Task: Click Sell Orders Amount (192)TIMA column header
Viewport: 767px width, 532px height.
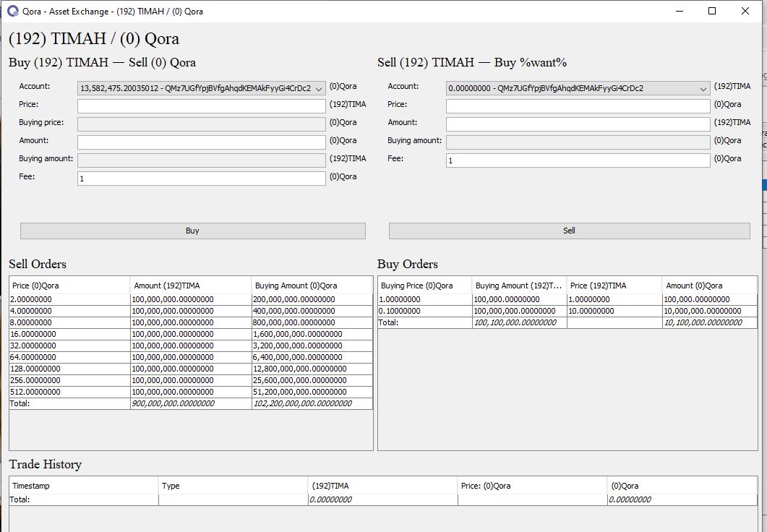Action: point(191,286)
